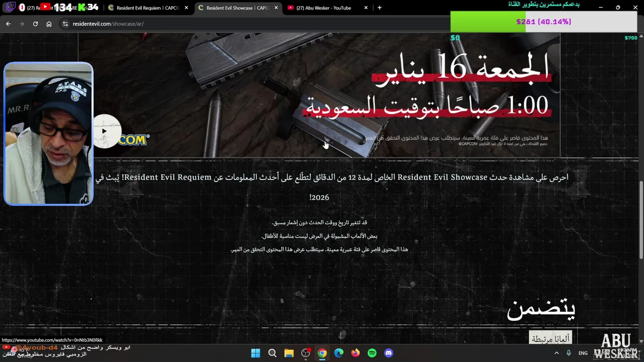Expand the system tray hidden icons
Screen dimensions: 644x362
click(556, 353)
